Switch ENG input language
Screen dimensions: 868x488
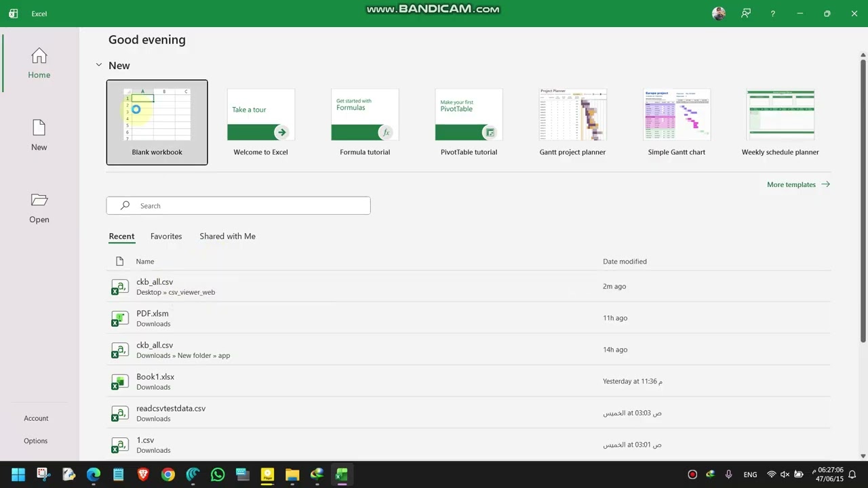pos(750,474)
